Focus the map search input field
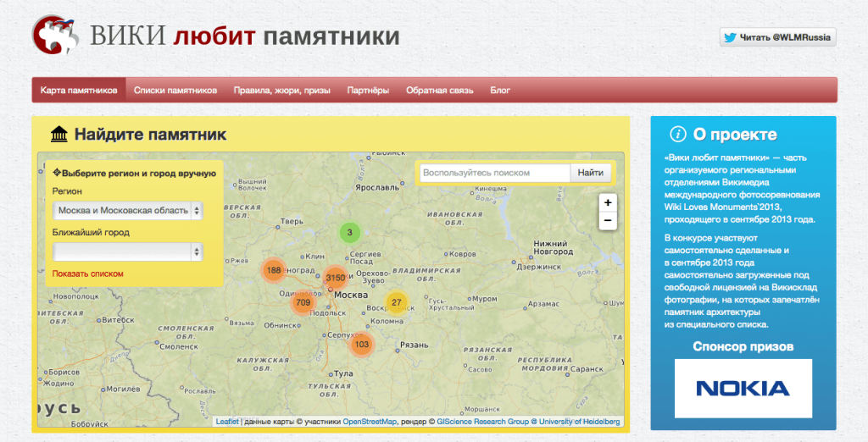This screenshot has height=442, width=868. coord(495,173)
